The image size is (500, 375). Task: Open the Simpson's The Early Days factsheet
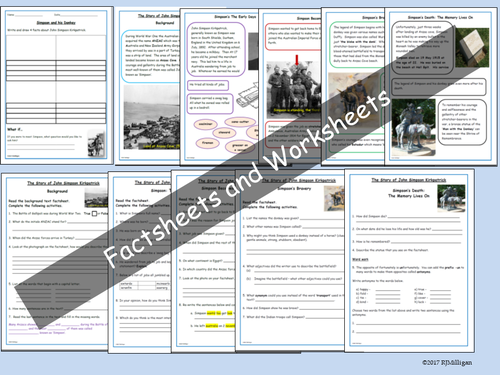click(220, 87)
